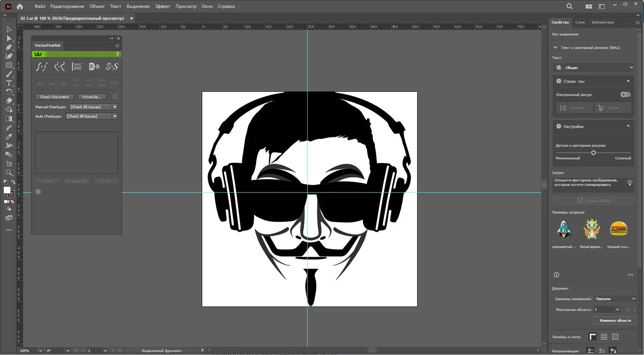Screen dimensions: 644x355
Task: Click the Check Document button
Action: coord(55,97)
